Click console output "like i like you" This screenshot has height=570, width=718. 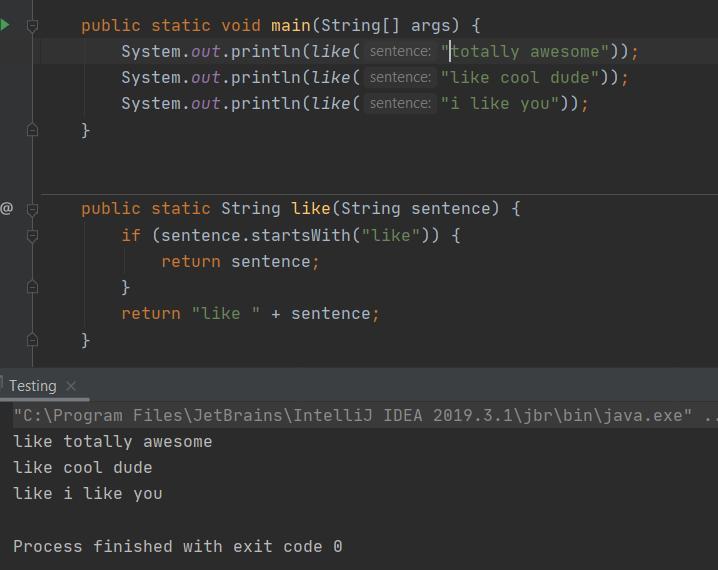(x=87, y=494)
